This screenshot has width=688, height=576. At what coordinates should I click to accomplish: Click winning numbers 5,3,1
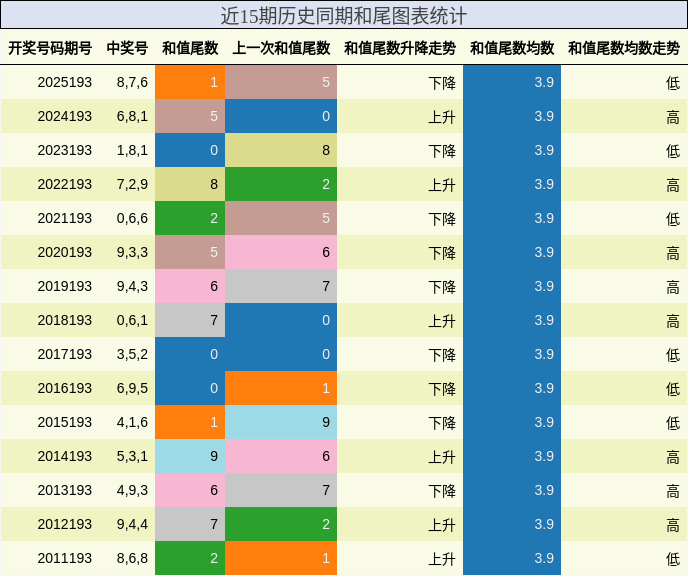click(x=132, y=456)
